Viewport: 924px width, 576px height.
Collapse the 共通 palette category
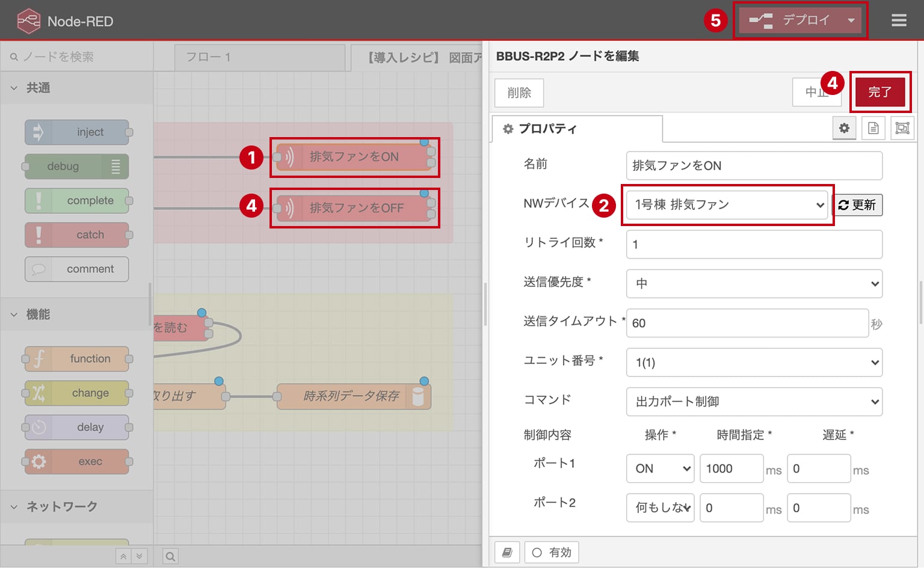(x=77, y=88)
